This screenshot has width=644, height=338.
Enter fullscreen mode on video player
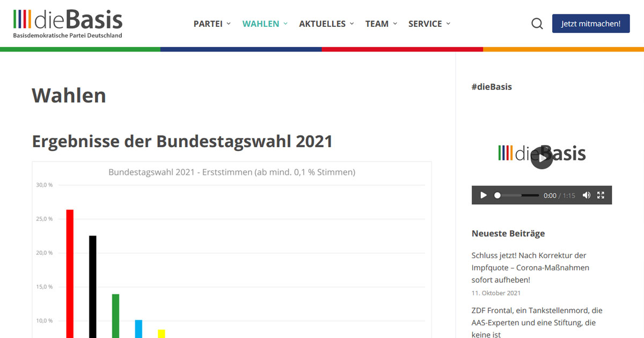pos(601,195)
